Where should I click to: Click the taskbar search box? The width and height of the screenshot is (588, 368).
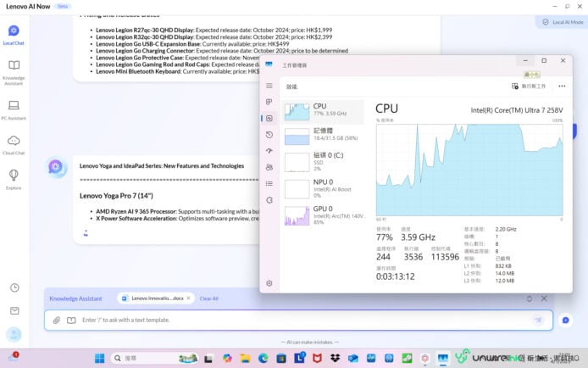point(154,358)
